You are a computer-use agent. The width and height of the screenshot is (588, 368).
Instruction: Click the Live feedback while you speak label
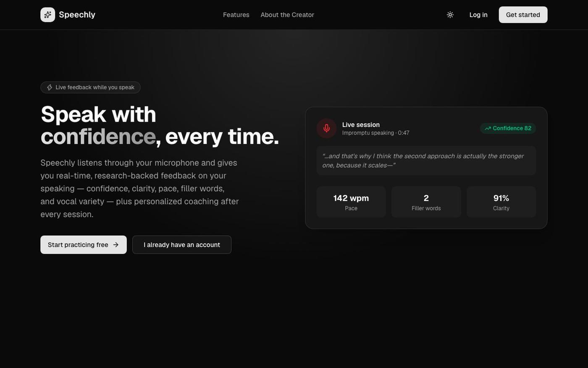[95, 87]
